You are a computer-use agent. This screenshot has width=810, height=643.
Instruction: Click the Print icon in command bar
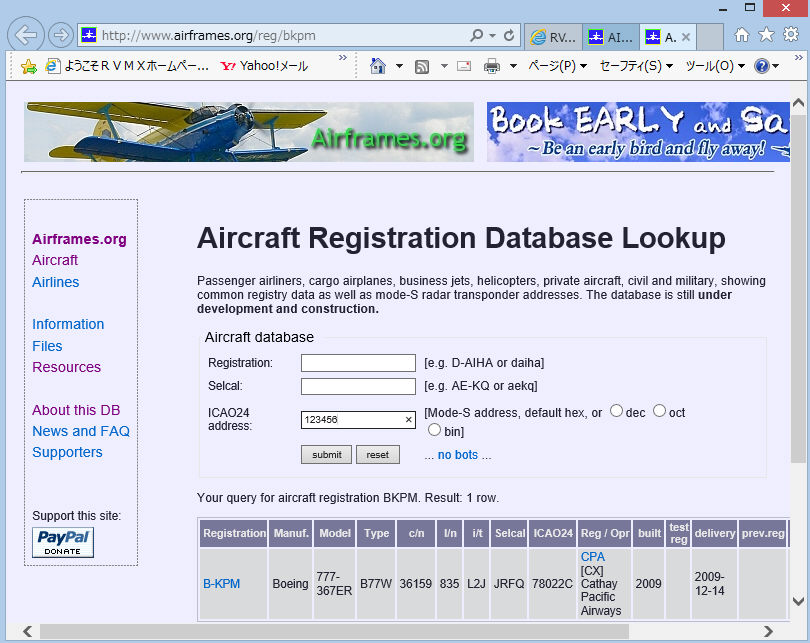point(492,66)
